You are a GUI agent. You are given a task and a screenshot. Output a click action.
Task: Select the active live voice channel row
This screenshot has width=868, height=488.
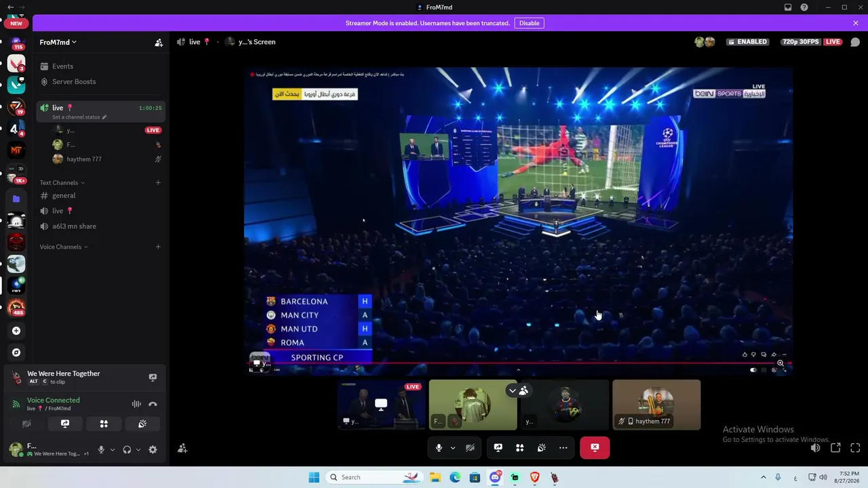(102, 111)
